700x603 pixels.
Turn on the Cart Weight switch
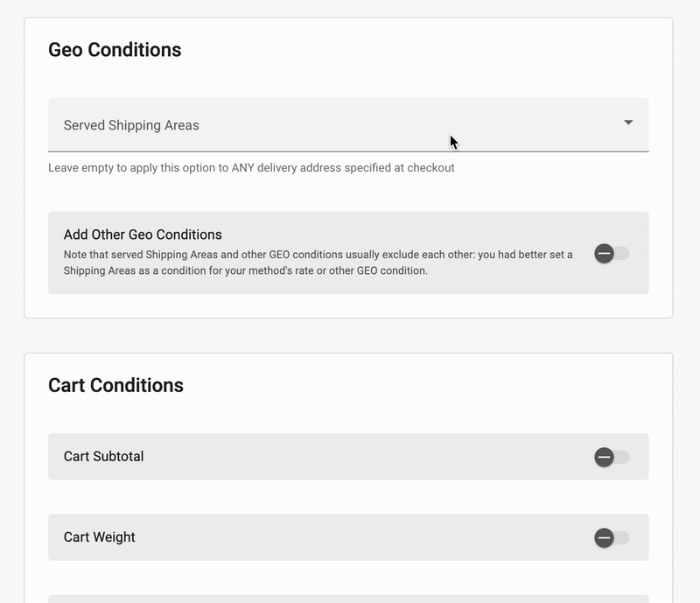pos(612,537)
